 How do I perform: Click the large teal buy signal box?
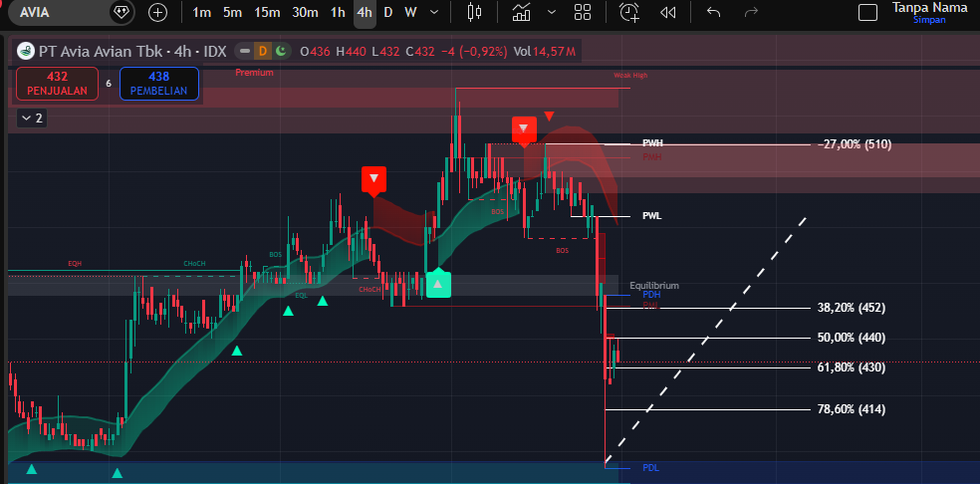tap(438, 283)
